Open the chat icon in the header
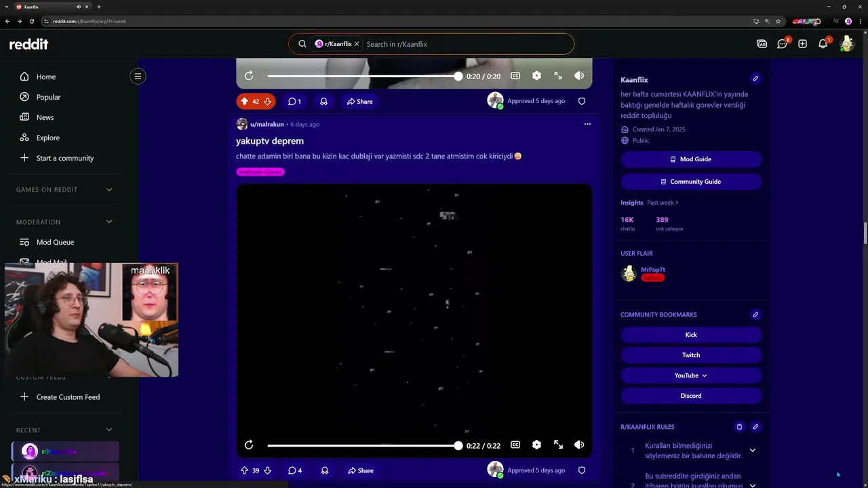This screenshot has width=868, height=488. click(782, 44)
